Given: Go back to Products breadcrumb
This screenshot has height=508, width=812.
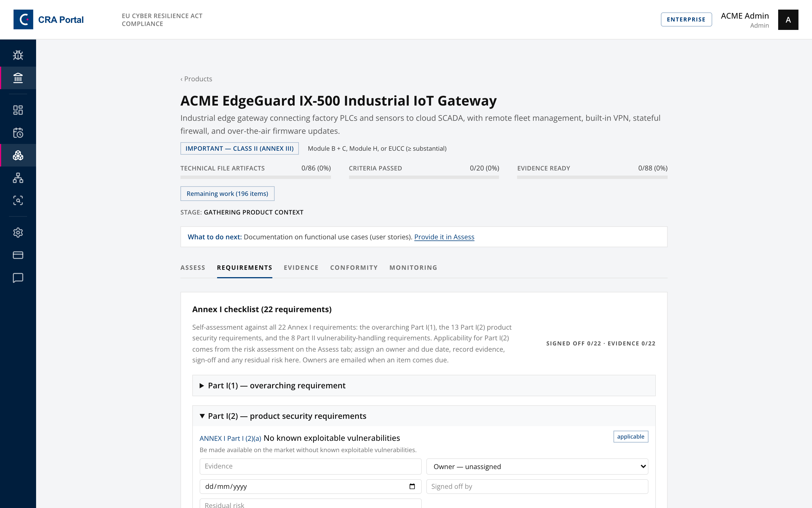Looking at the screenshot, I should click(196, 79).
